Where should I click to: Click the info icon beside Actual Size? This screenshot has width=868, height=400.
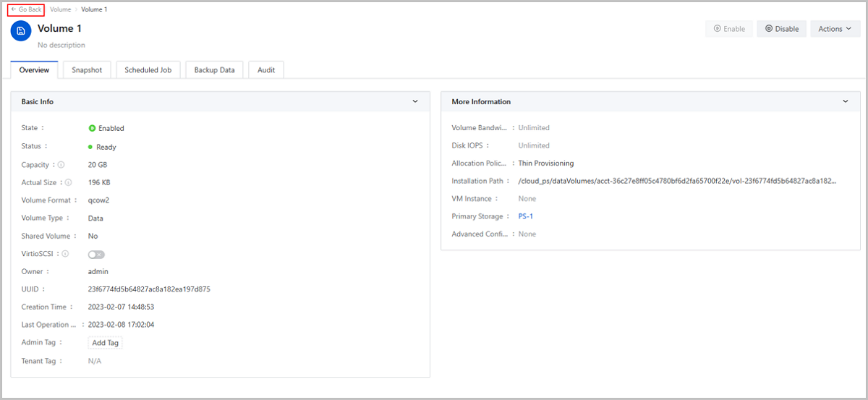tap(69, 182)
